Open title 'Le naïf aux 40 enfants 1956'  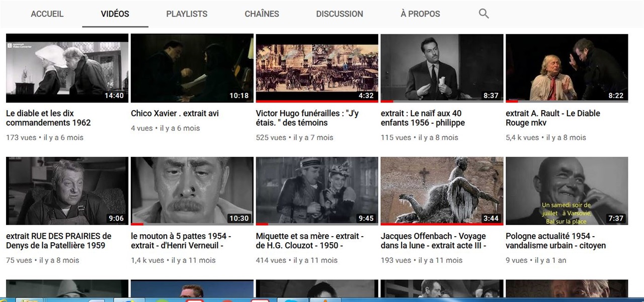423,118
